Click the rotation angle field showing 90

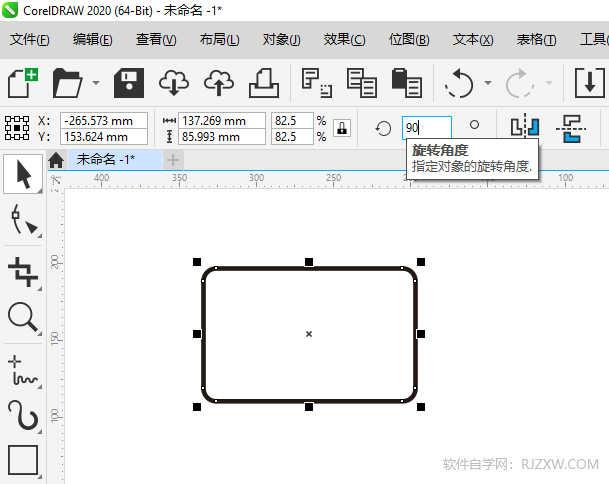pos(426,127)
